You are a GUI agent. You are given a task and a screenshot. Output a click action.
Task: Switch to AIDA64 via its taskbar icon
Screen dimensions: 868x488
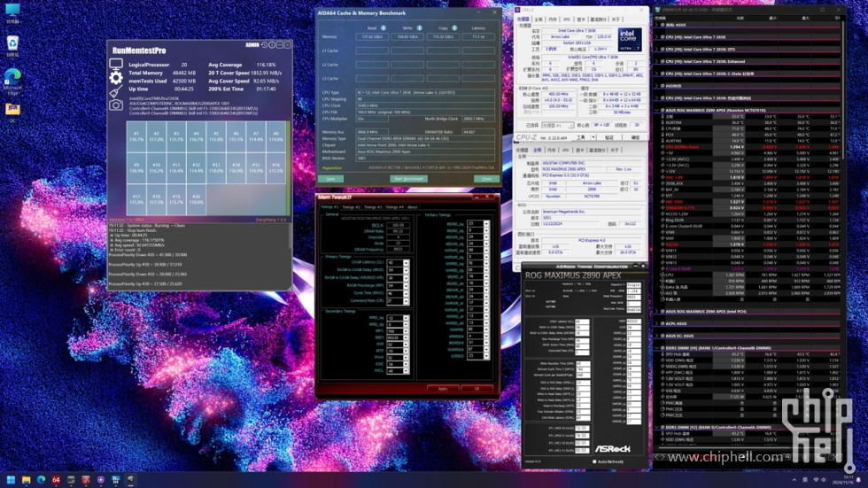[x=56, y=480]
